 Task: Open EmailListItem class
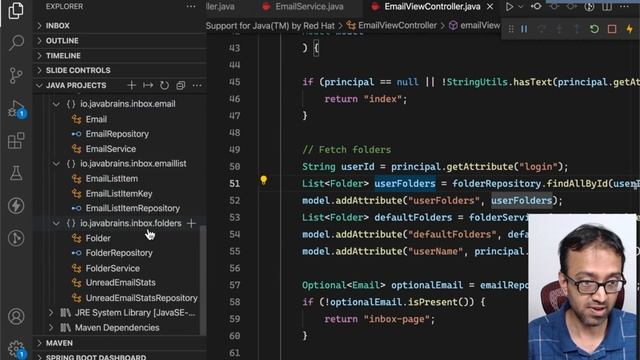(x=111, y=179)
